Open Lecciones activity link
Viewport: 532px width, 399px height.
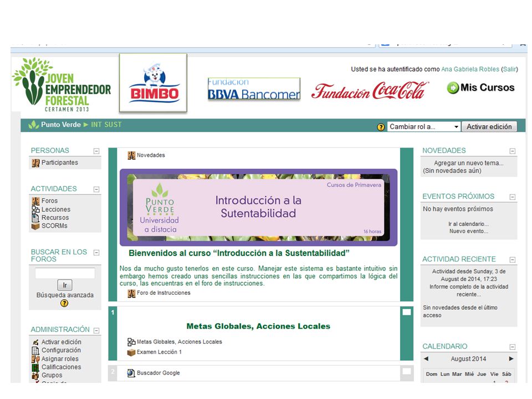coord(56,209)
